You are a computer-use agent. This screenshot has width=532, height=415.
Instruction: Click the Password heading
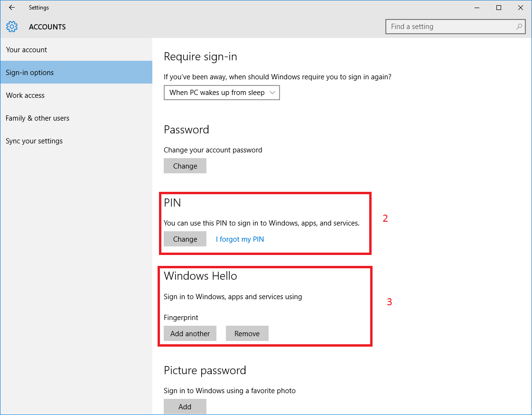[x=186, y=130]
